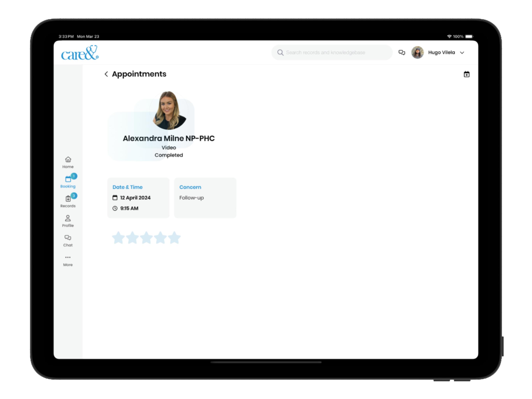This screenshot has height=399, width=532.
Task: Rate the appointment one star
Action: point(118,238)
